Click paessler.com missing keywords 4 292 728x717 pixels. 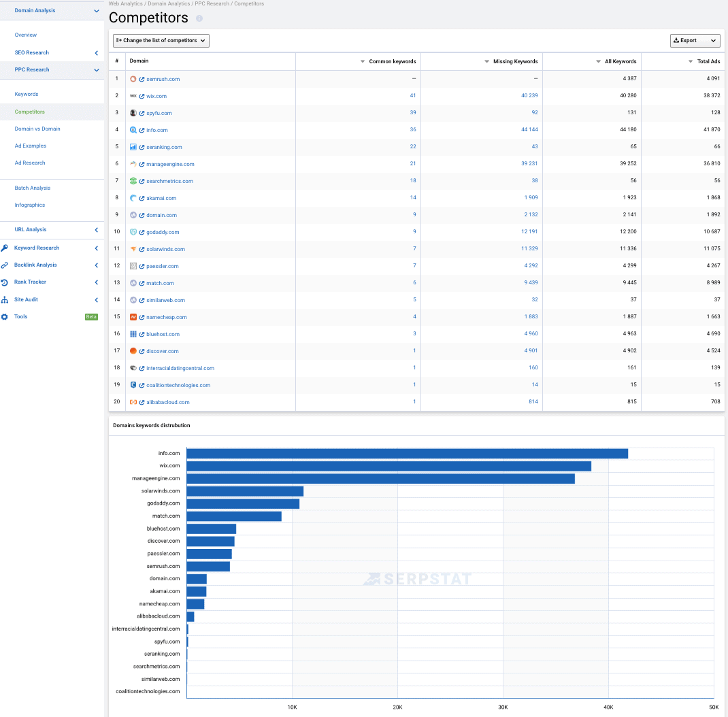click(531, 265)
